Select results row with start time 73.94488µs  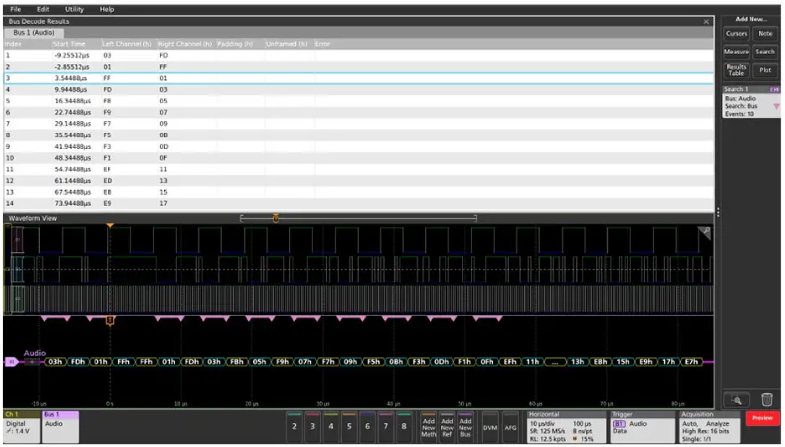pos(358,203)
